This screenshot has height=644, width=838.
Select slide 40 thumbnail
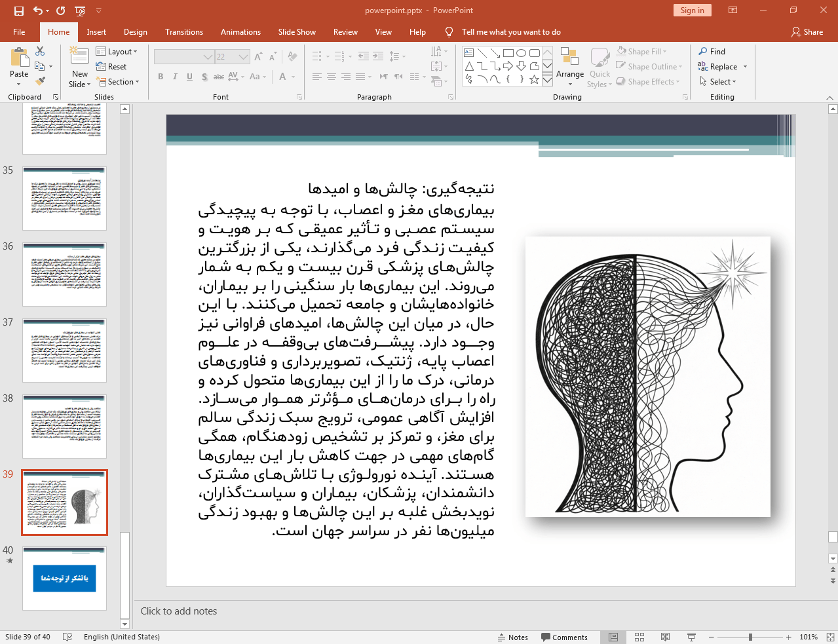[64, 578]
